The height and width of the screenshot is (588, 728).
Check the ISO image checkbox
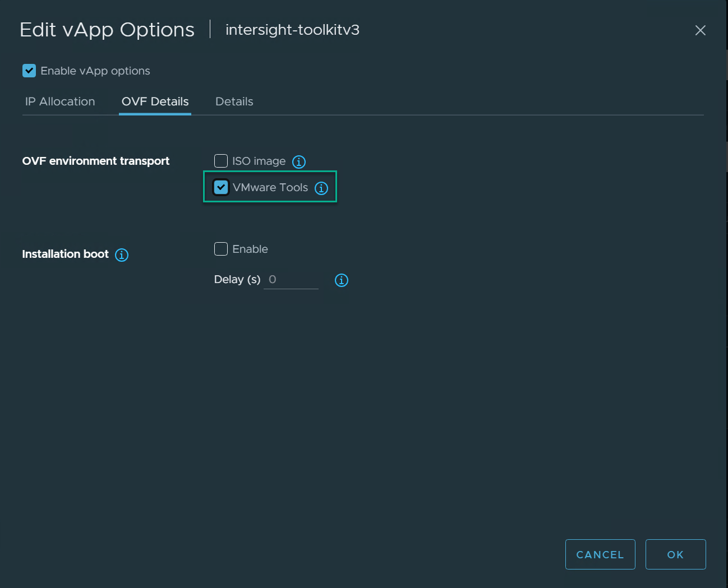pos(221,161)
